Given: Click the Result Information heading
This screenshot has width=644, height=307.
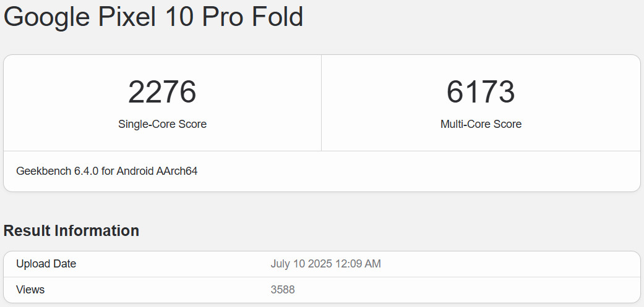Looking at the screenshot, I should (71, 231).
